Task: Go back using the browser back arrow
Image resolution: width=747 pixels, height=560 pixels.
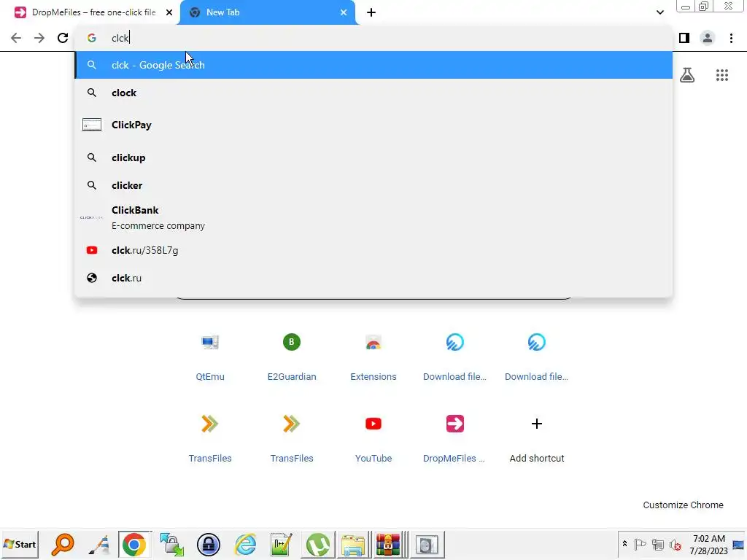Action: (16, 38)
